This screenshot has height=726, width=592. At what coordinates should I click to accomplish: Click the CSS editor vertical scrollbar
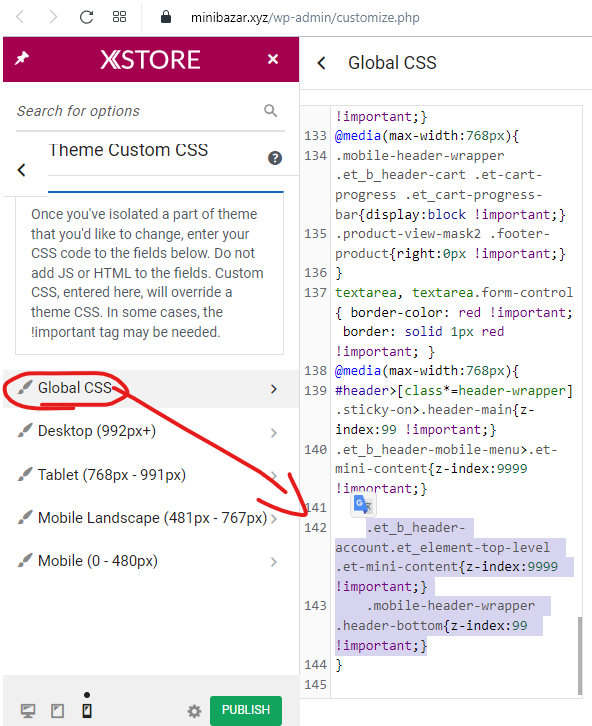580,655
